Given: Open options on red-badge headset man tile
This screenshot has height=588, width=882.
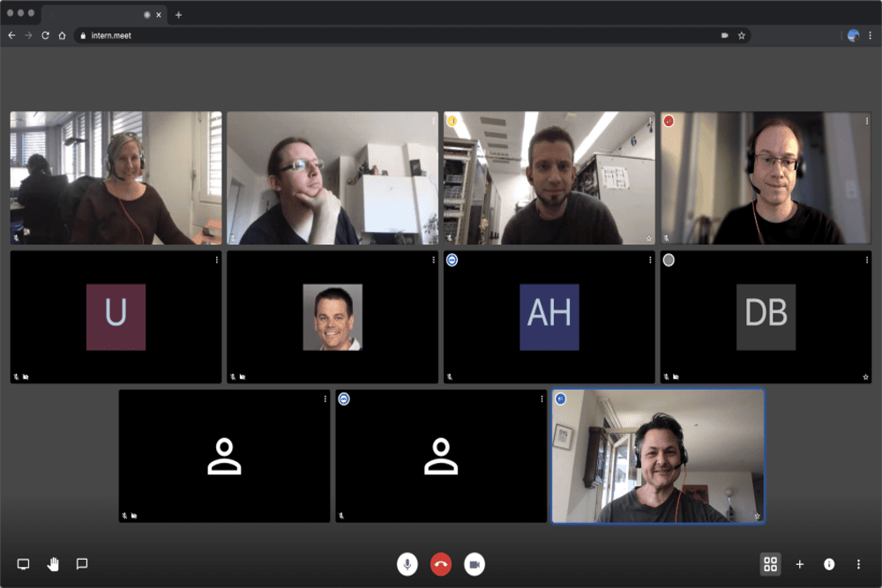Looking at the screenshot, I should [866, 121].
